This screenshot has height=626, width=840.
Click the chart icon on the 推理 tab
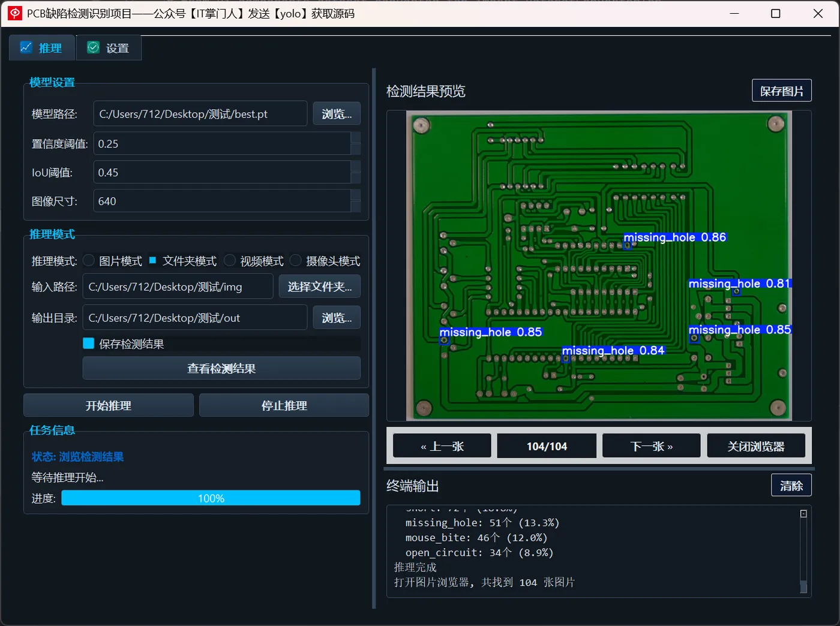click(25, 47)
